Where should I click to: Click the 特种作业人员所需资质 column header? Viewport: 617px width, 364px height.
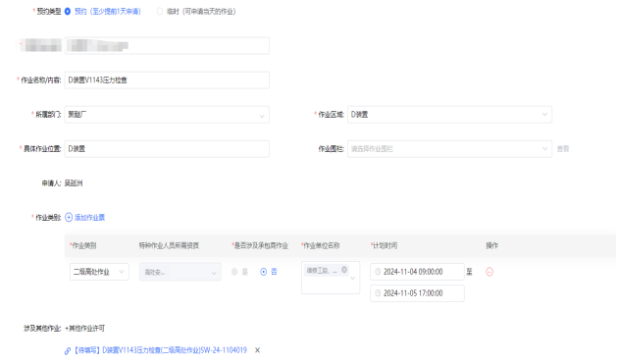click(169, 245)
